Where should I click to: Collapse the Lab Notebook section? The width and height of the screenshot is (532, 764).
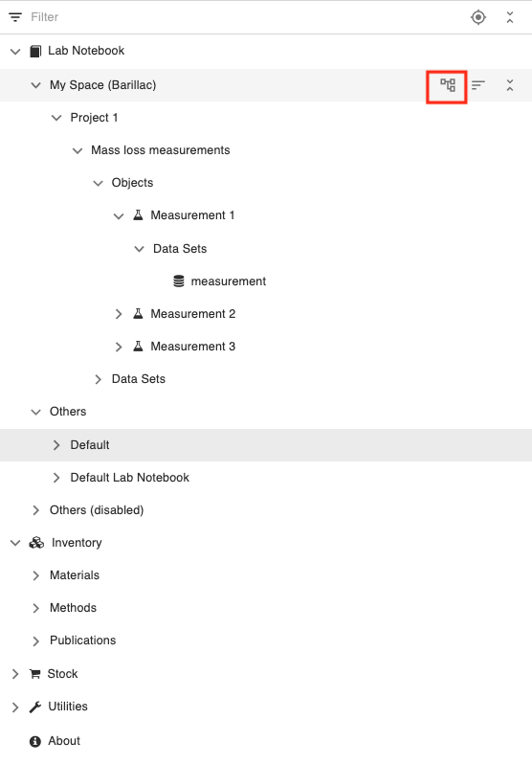pos(15,51)
